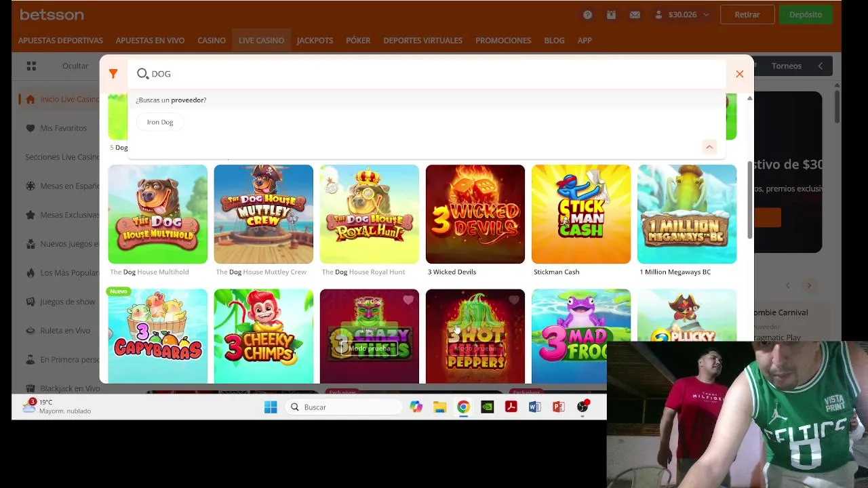
Task: Click the home icon next to Inicio Live Casino
Action: pos(30,99)
